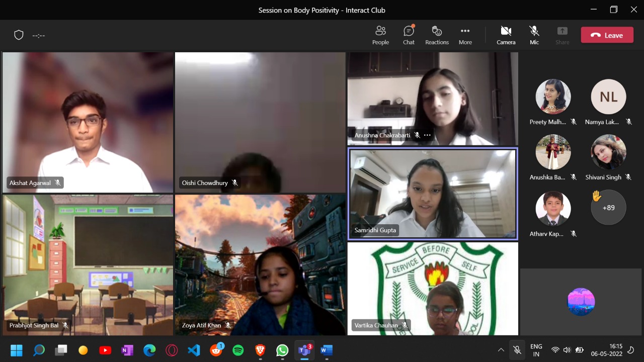Toggle the taskbar microphone mute icon

tap(517, 350)
